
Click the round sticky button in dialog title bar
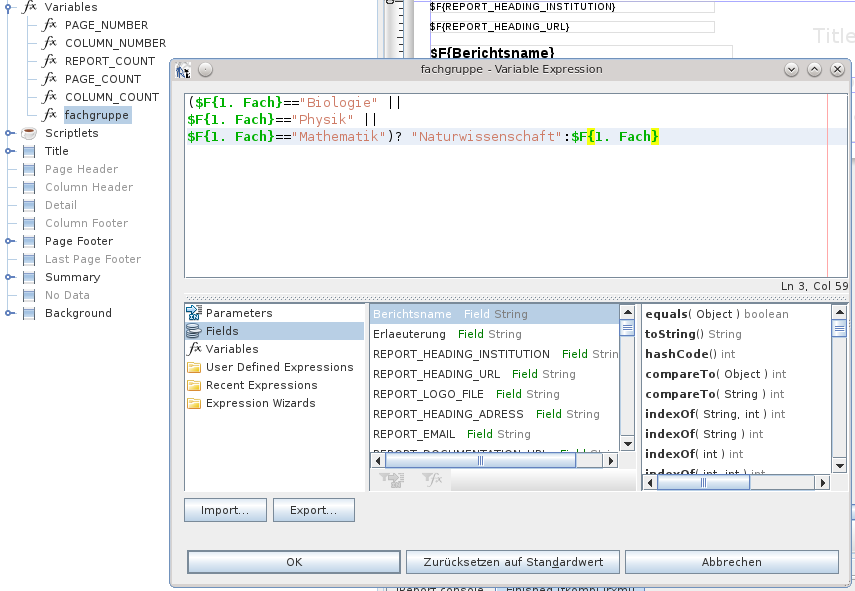point(205,69)
